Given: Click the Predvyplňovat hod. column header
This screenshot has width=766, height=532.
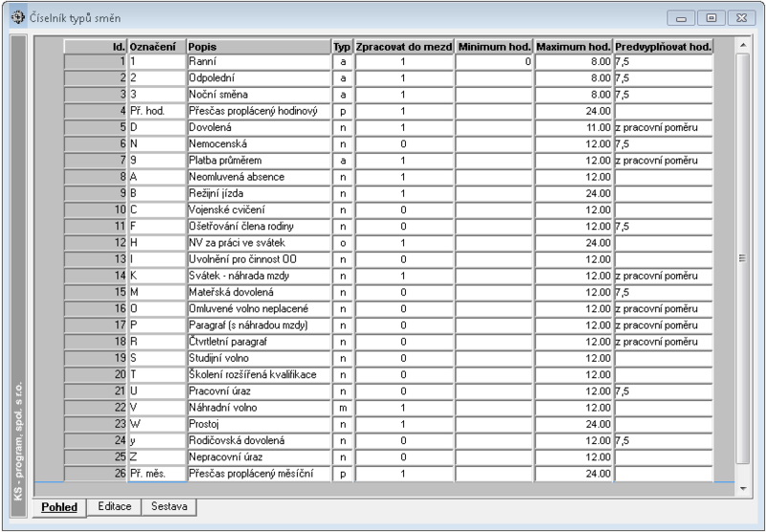Looking at the screenshot, I should (664, 47).
